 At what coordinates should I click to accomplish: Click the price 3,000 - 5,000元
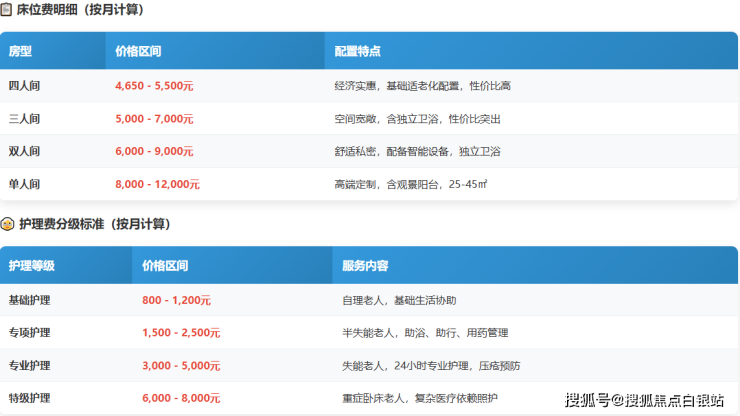point(181,366)
